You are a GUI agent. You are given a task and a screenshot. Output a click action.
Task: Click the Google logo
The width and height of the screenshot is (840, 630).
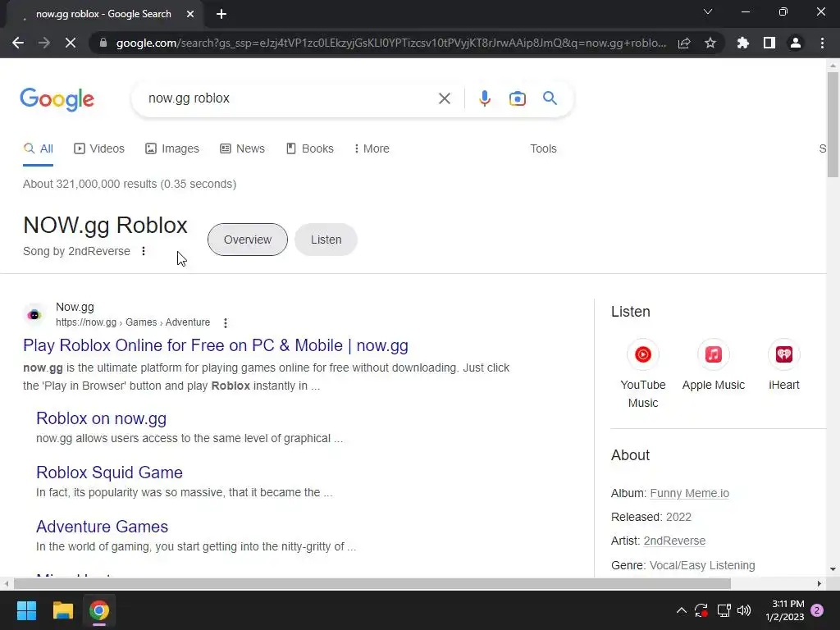(x=57, y=99)
